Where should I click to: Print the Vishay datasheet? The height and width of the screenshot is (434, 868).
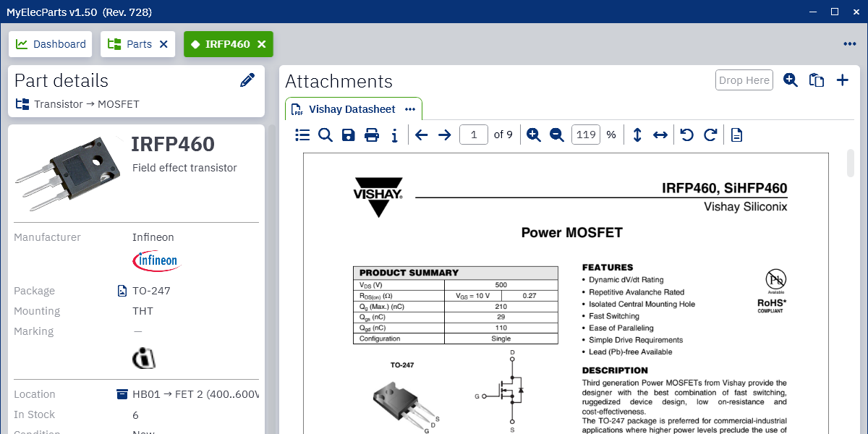(x=372, y=135)
